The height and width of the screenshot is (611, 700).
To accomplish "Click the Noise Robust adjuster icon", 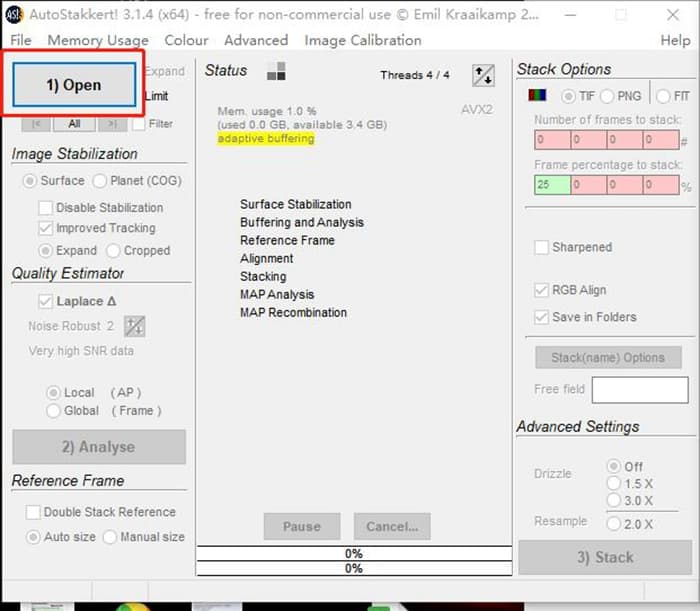I will (134, 326).
